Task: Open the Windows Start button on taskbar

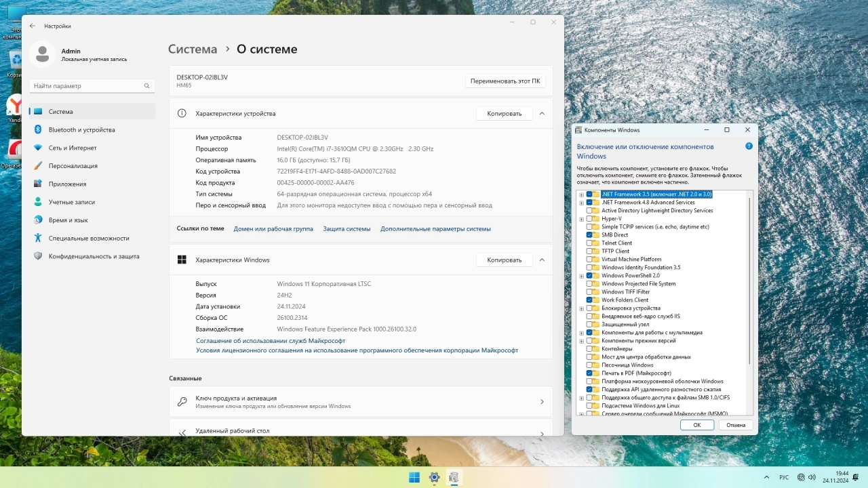Action: [x=414, y=477]
